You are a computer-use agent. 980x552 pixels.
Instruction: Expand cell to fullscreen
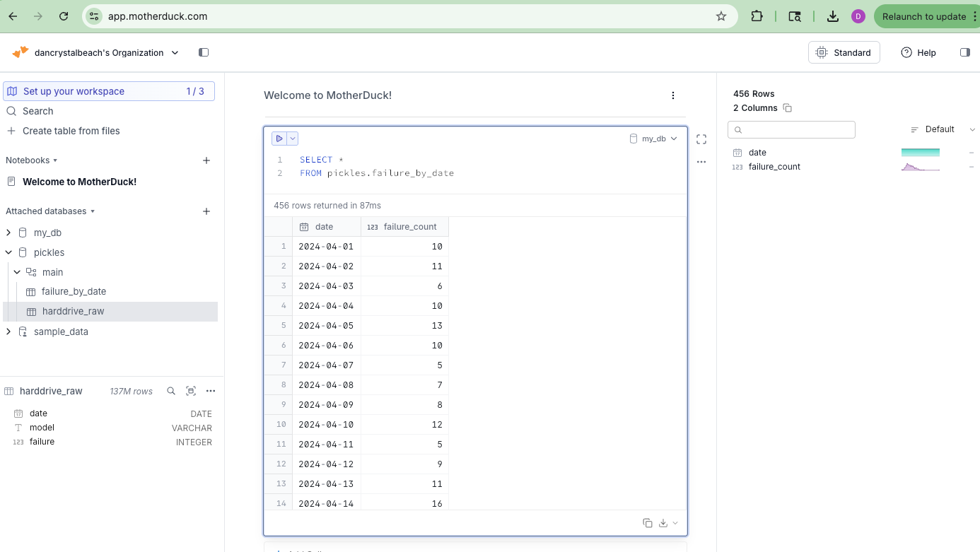(701, 139)
